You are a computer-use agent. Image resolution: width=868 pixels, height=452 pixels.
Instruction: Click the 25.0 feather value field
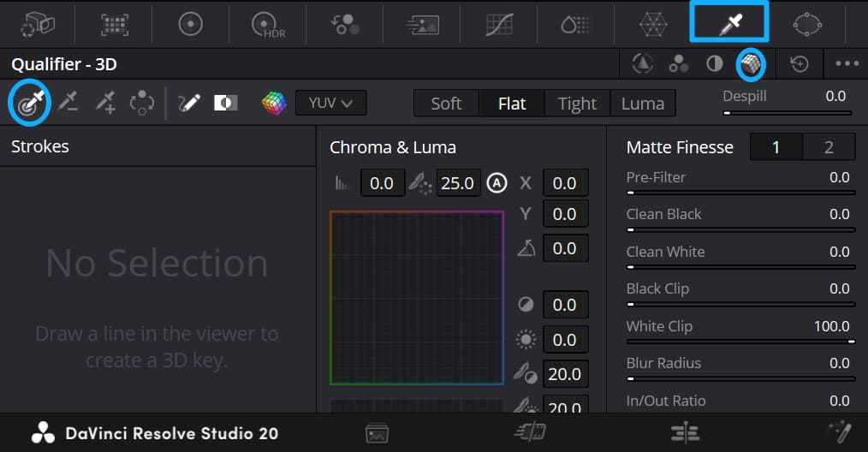pyautogui.click(x=457, y=183)
